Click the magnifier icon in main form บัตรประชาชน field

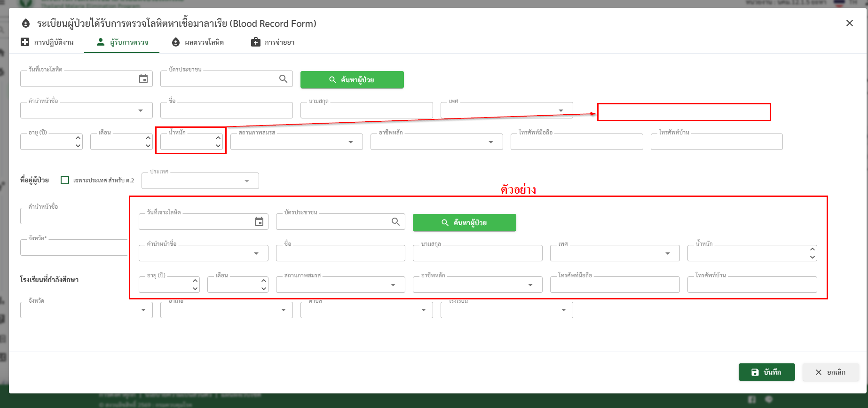[x=283, y=79]
